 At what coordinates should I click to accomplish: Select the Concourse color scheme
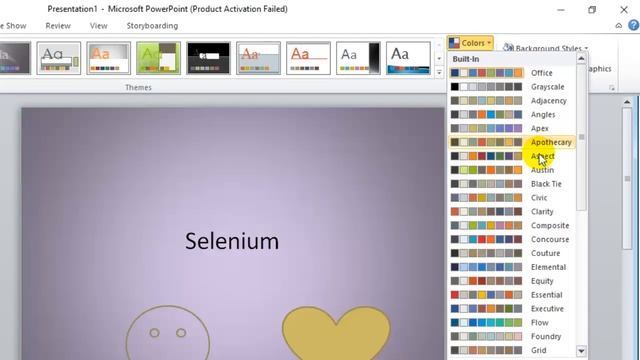click(513, 239)
